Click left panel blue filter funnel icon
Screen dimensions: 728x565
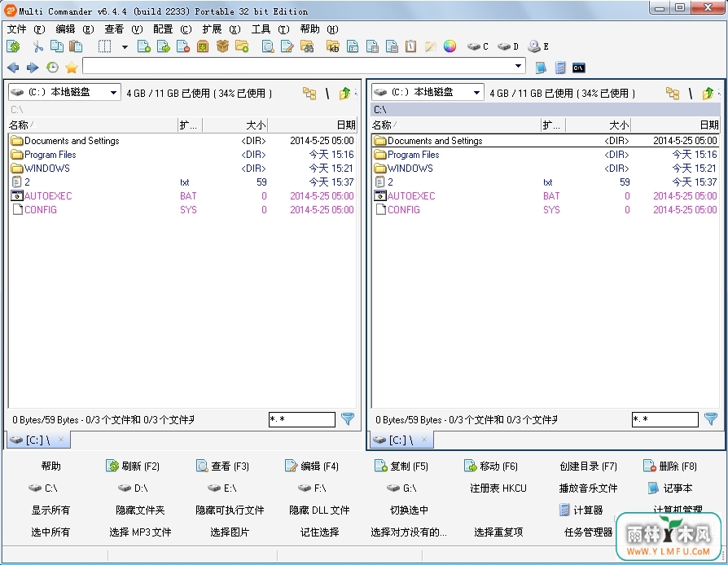pyautogui.click(x=348, y=419)
